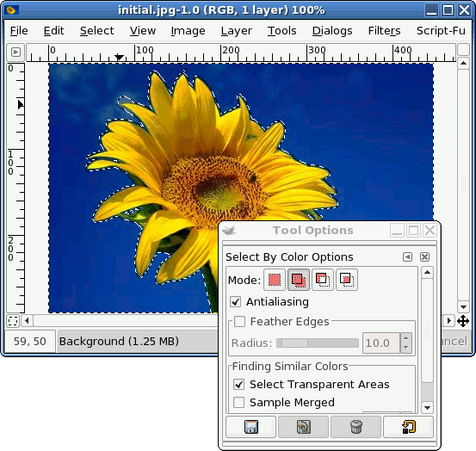Toggle Select Transparent Areas checkbox
This screenshot has height=451, width=476.
[239, 384]
